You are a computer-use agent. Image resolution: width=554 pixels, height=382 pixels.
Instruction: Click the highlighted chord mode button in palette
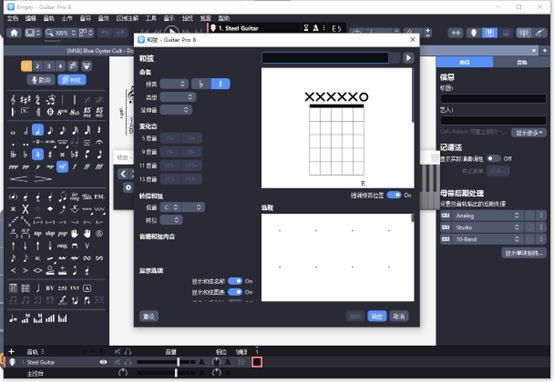tap(72, 80)
